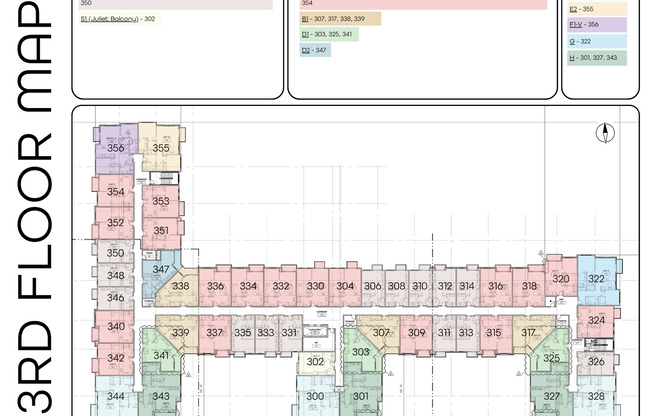652x416 pixels.
Task: Click unit 333 on the map
Action: coord(266,333)
